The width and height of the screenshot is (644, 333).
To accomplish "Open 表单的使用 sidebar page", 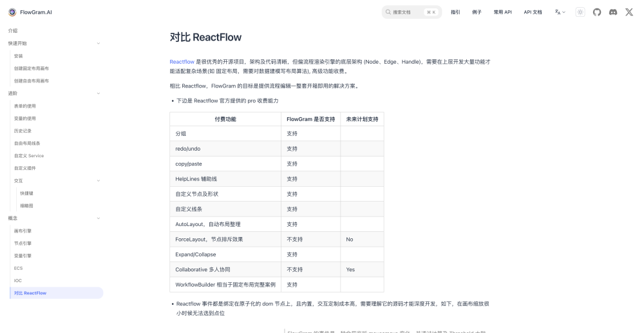I will [25, 106].
